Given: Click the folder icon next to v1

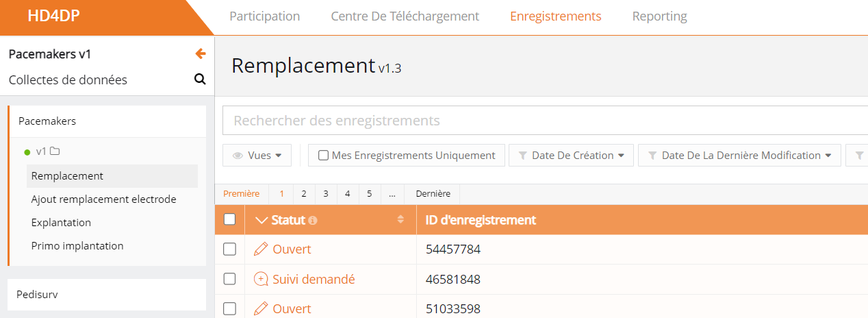Looking at the screenshot, I should tap(55, 151).
